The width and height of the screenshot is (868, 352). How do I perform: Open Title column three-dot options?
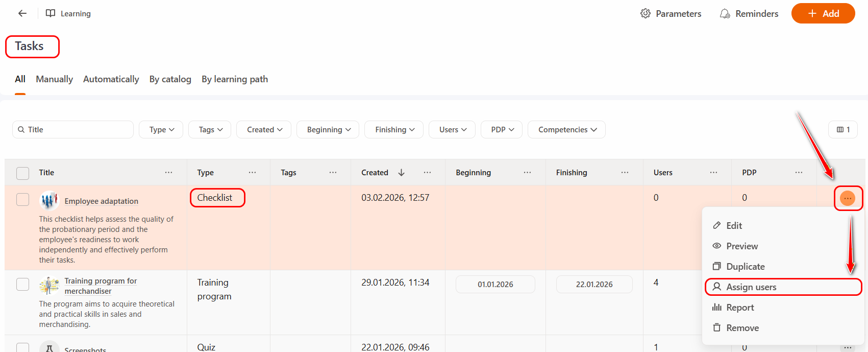[168, 173]
